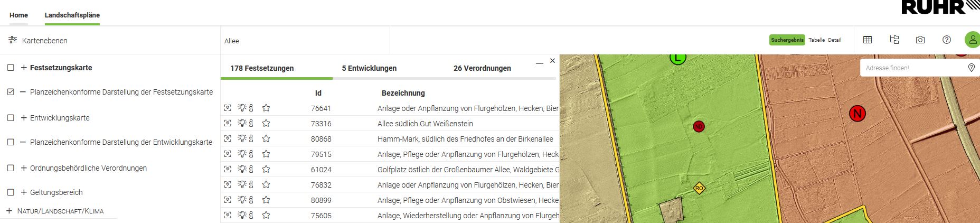
Task: Expand the Natur/Landschaft/Klima section
Action: click(9, 211)
